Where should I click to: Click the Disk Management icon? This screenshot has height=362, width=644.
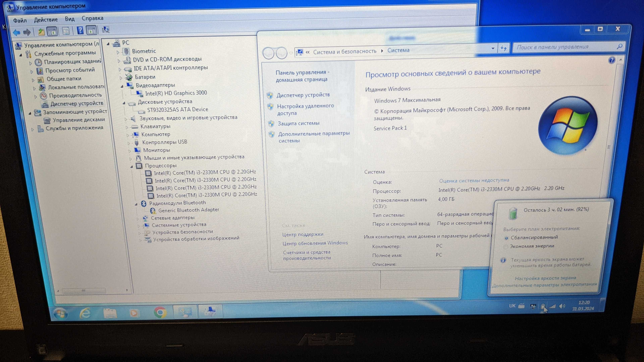pyautogui.click(x=47, y=120)
